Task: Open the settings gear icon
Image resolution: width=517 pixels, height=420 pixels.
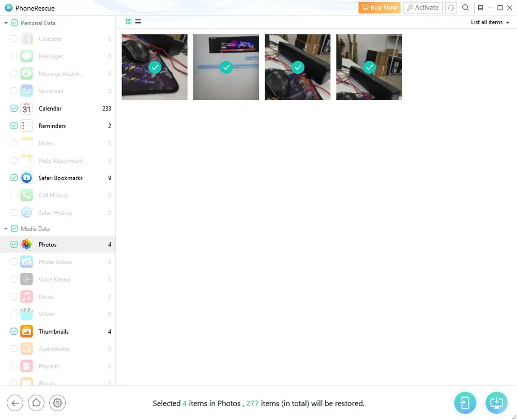Action: (x=57, y=403)
